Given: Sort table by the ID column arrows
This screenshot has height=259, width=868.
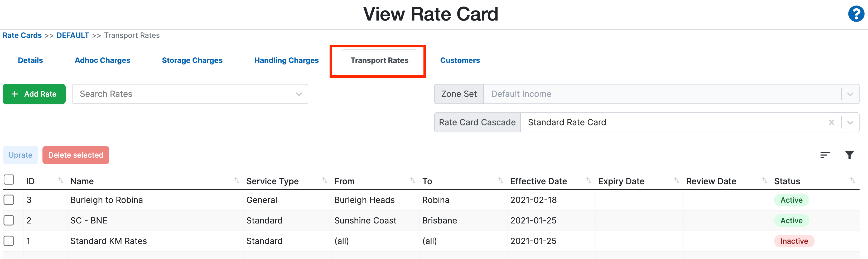Looking at the screenshot, I should pyautogui.click(x=61, y=181).
